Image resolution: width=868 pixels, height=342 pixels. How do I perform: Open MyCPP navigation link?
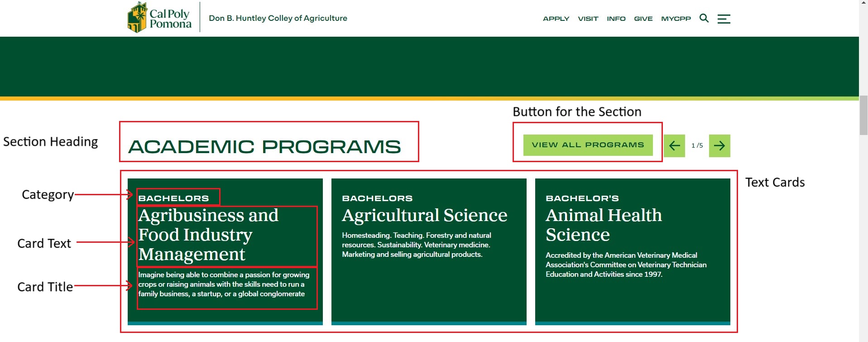(x=676, y=19)
